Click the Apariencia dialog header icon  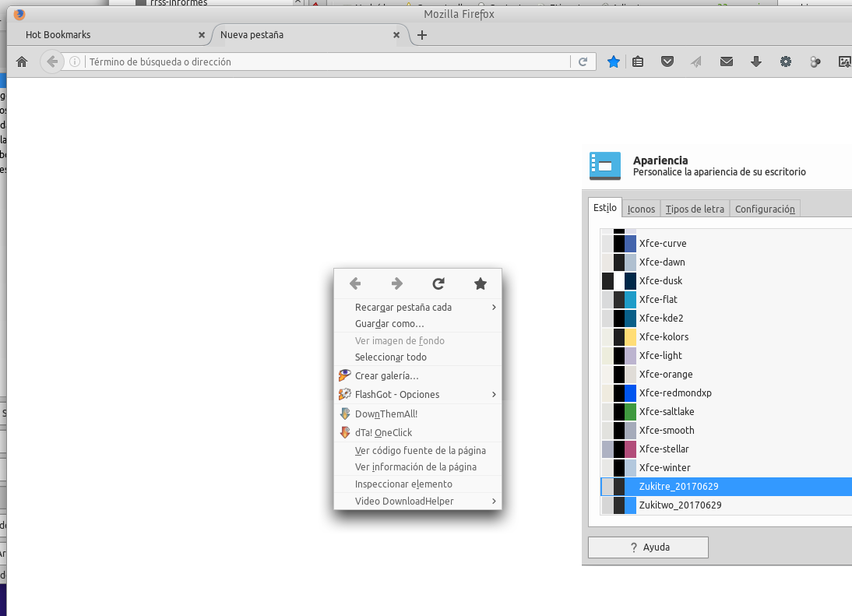[605, 166]
